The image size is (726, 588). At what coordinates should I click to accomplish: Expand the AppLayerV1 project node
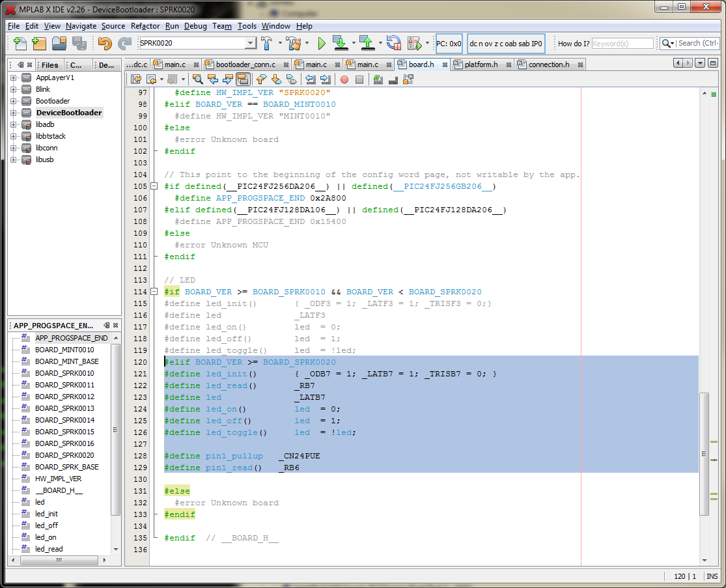tap(14, 77)
